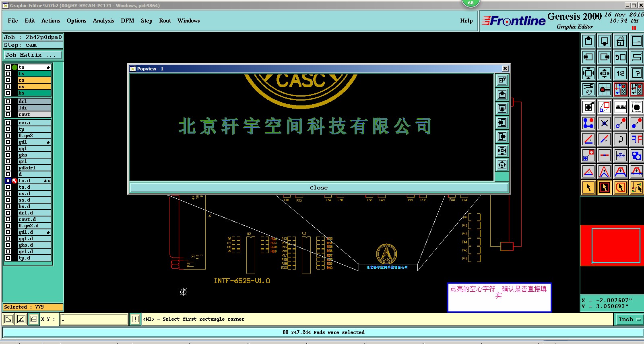Click red color indicator of layer 'to.d'
The height and width of the screenshot is (344, 644).
[x=14, y=181]
